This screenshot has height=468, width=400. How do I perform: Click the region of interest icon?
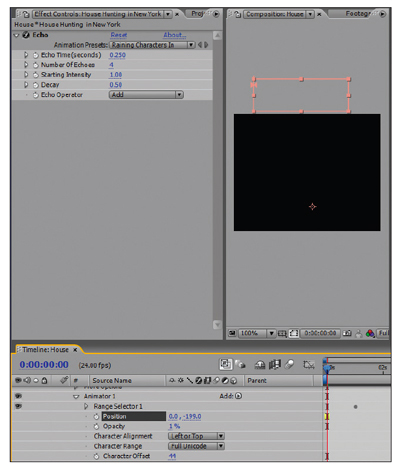(x=294, y=333)
